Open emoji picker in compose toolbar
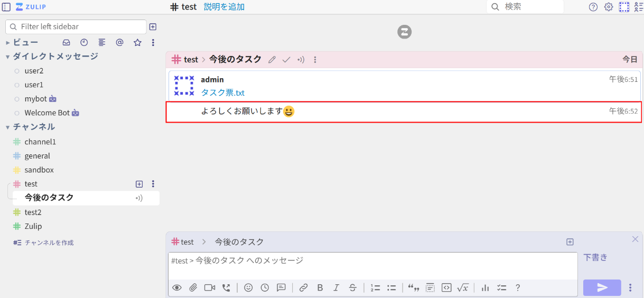The image size is (644, 298). point(248,288)
